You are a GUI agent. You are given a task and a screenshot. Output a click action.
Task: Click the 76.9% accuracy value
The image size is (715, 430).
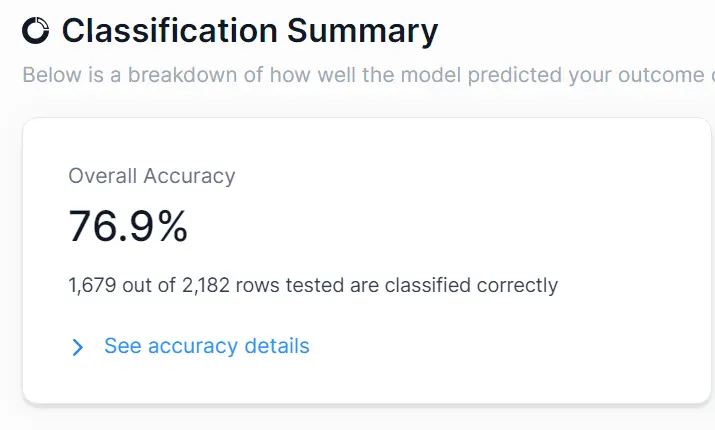128,227
